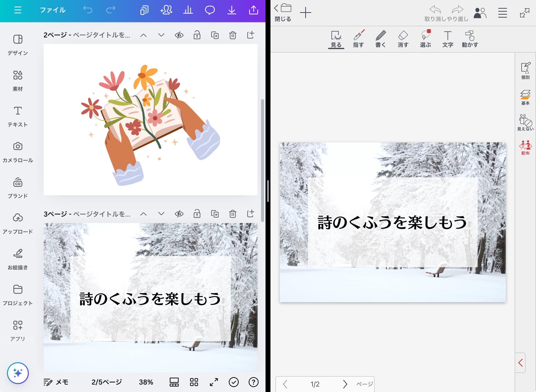536x392 pixels.
Task: Switch to the 見る view tab
Action: 336,39
